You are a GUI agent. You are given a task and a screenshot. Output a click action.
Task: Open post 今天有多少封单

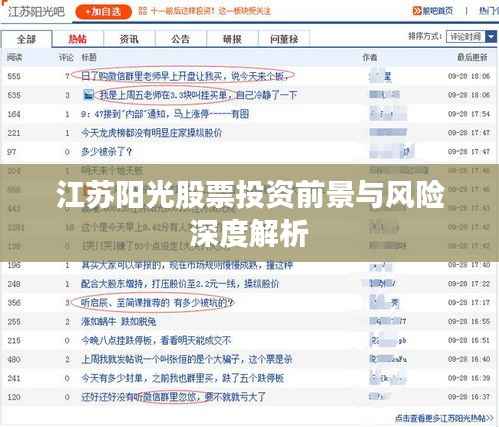[x=183, y=378]
